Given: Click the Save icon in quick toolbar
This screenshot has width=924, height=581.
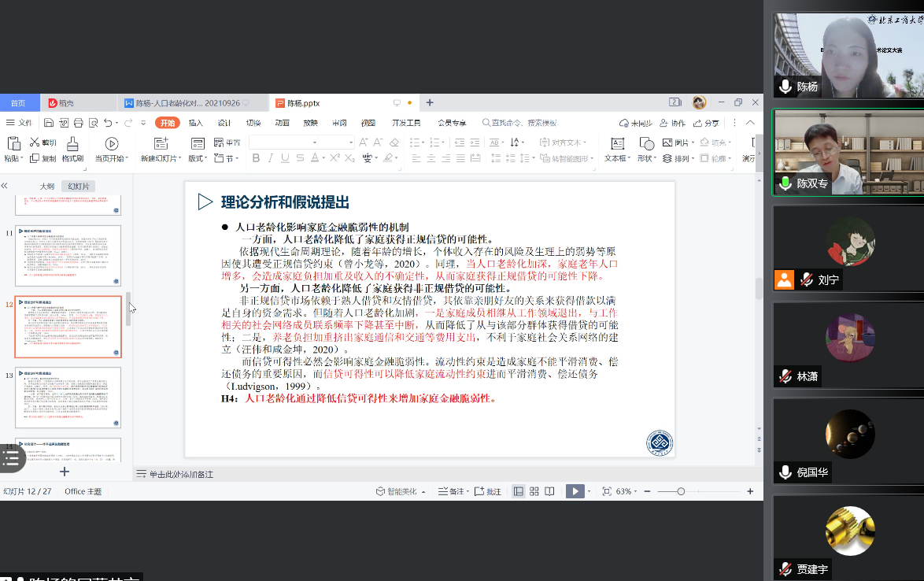Looking at the screenshot, I should (x=49, y=123).
